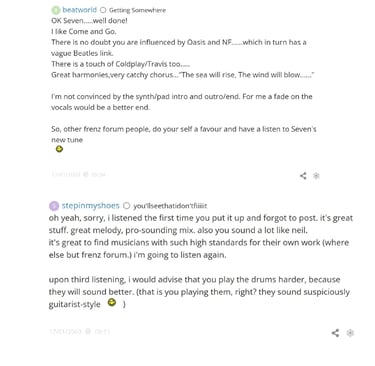Image resolution: width=375 pixels, height=366 pixels.
Task: Open the gear options on stepinmyshoes' post
Action: click(x=350, y=333)
